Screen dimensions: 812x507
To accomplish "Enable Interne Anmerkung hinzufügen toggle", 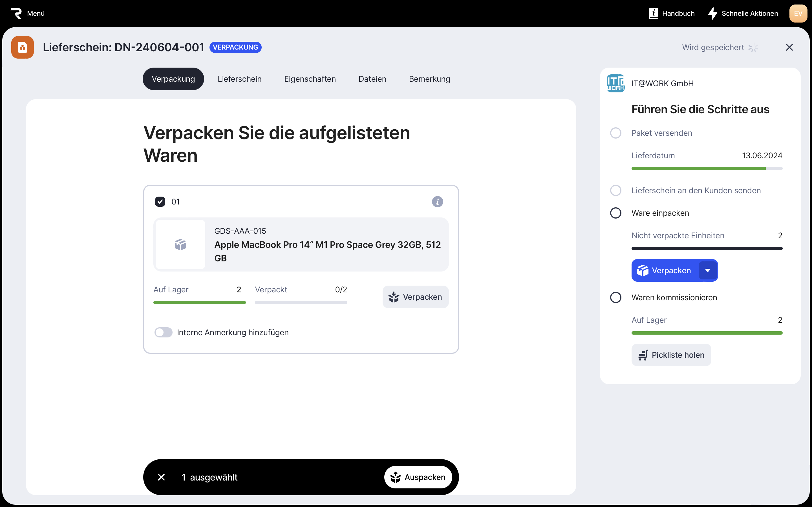I will point(164,332).
